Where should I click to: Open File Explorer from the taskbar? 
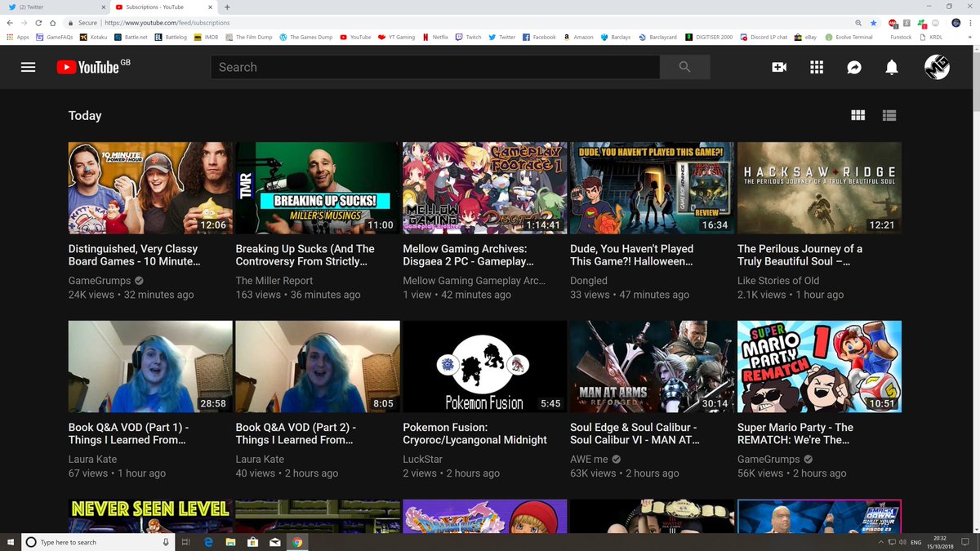coord(230,542)
